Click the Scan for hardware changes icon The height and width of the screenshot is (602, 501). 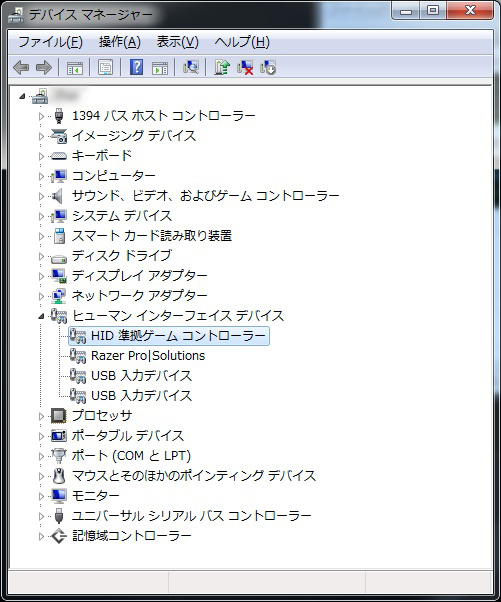click(191, 67)
